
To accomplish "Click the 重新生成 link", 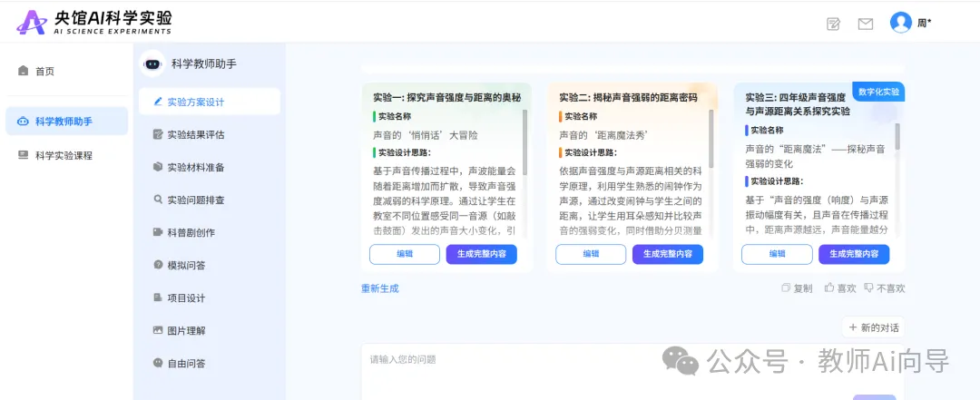I will pyautogui.click(x=380, y=288).
